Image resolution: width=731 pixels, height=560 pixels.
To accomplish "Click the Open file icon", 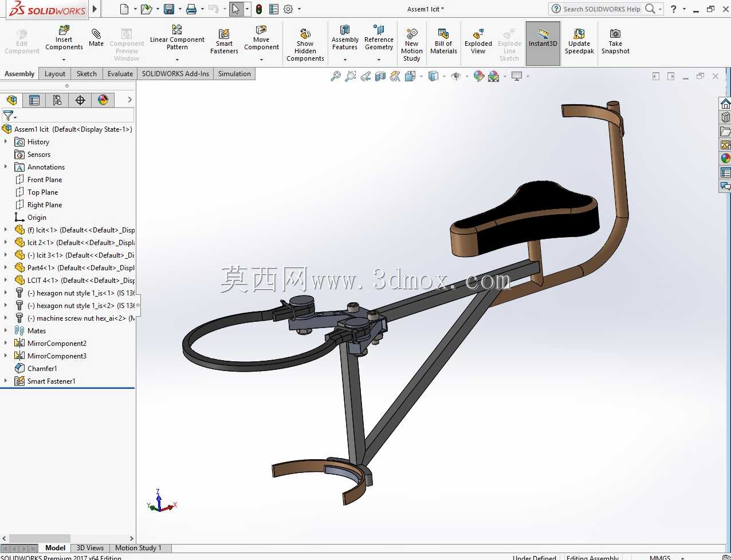I will point(147,9).
